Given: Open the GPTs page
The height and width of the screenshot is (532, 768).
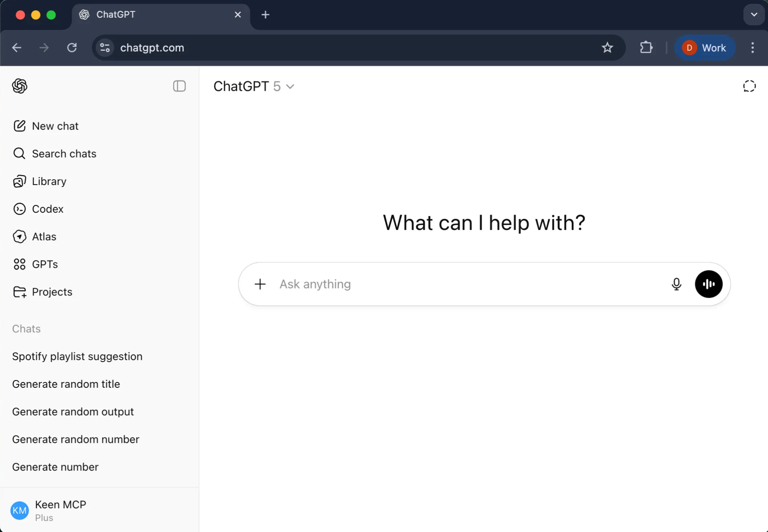Looking at the screenshot, I should [45, 264].
